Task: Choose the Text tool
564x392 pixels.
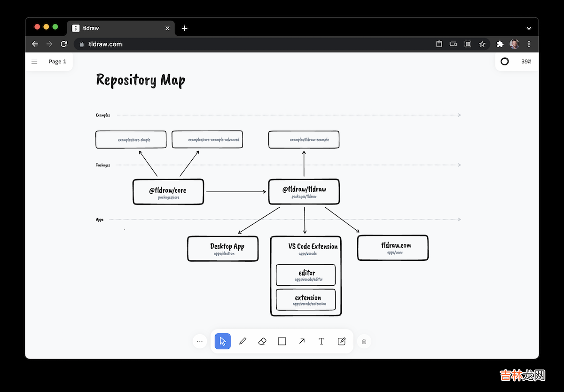Action: tap(321, 341)
